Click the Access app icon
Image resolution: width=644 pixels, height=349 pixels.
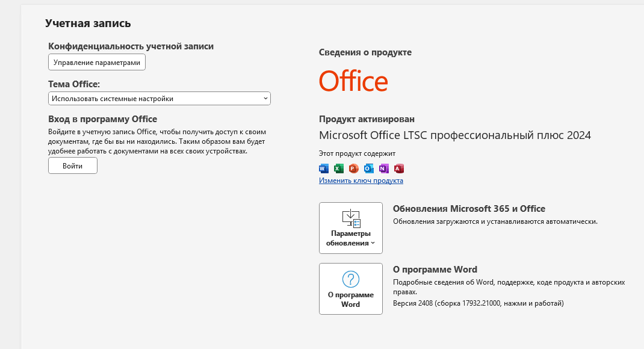point(399,168)
